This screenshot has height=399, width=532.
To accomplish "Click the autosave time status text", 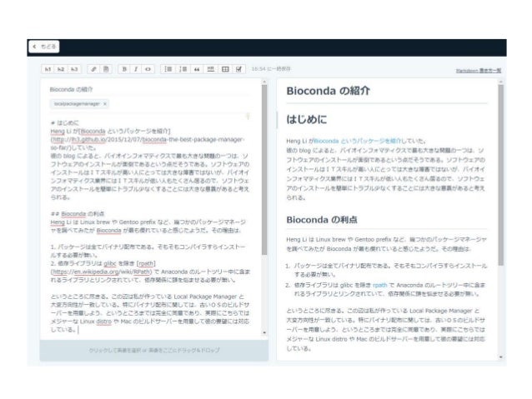I will click(x=271, y=69).
